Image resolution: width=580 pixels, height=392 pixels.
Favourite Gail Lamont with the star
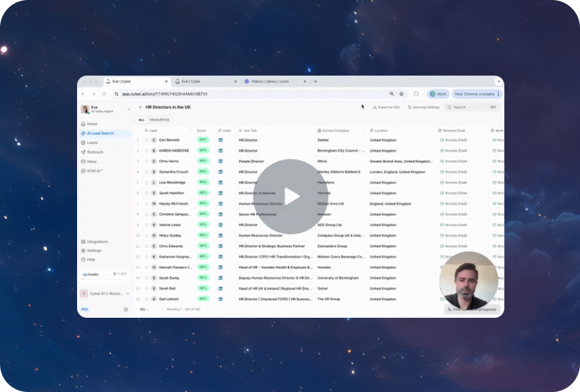pyautogui.click(x=146, y=299)
